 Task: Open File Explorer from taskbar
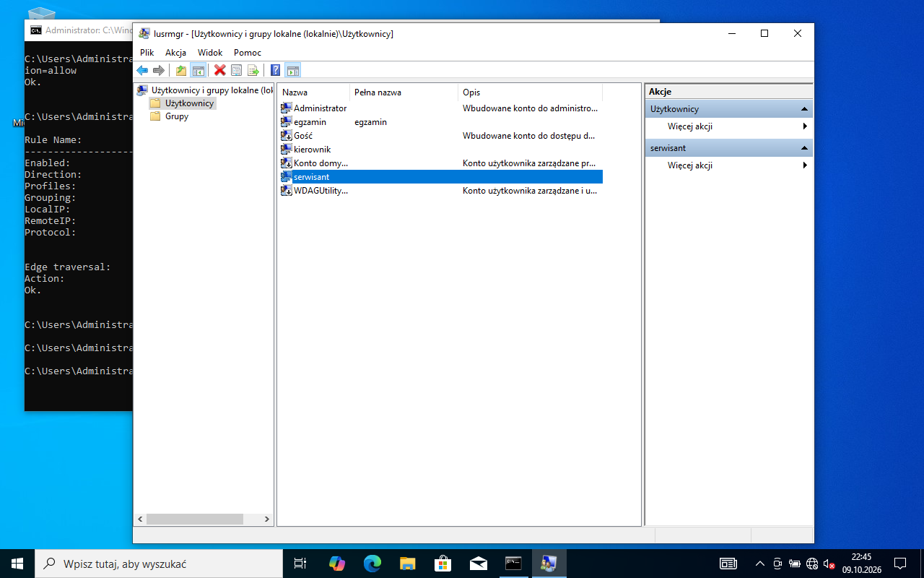tap(407, 564)
